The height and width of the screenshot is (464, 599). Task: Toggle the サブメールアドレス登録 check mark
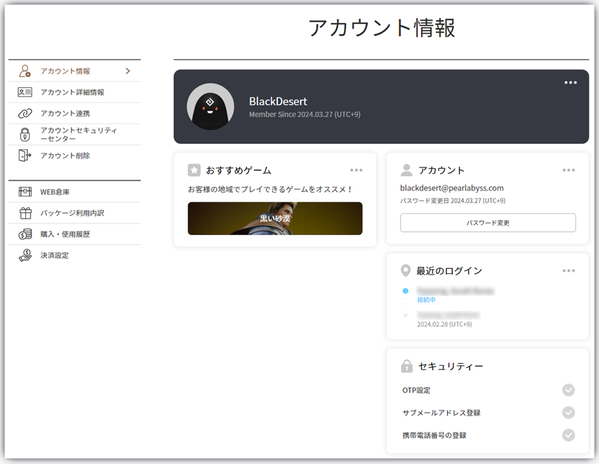click(x=568, y=412)
